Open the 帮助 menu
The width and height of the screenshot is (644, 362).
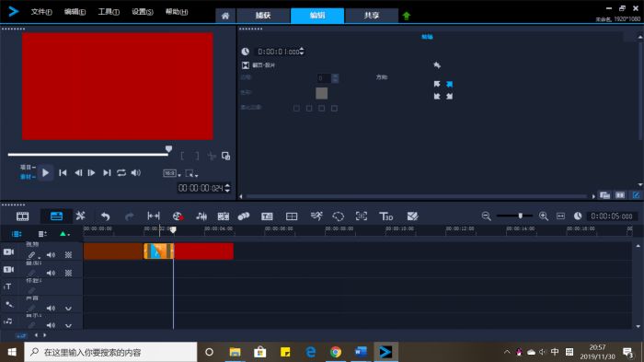177,12
